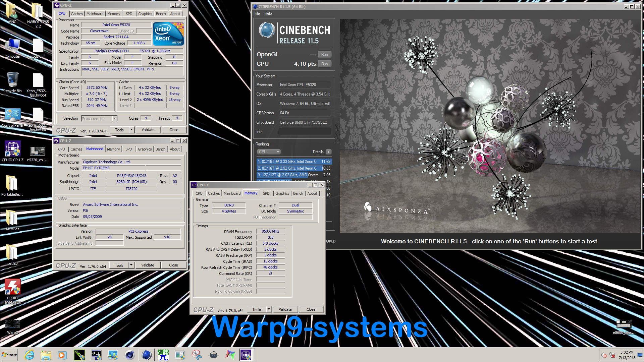Open the CPU ranking dropdown in Cinebench

coord(269,152)
